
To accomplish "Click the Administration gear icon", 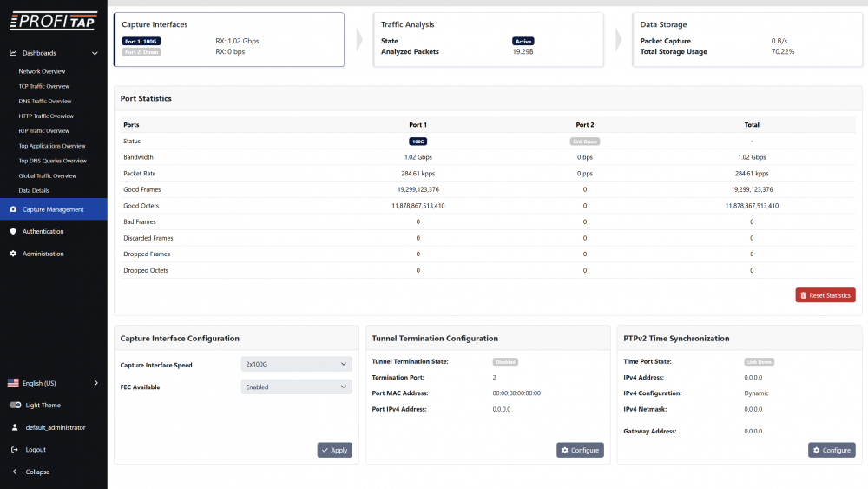I will pyautogui.click(x=13, y=254).
